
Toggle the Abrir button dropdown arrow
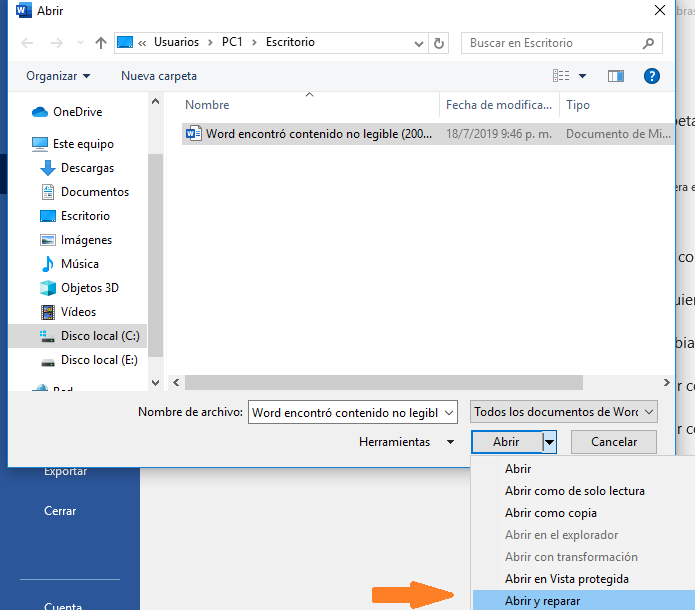[x=549, y=442]
